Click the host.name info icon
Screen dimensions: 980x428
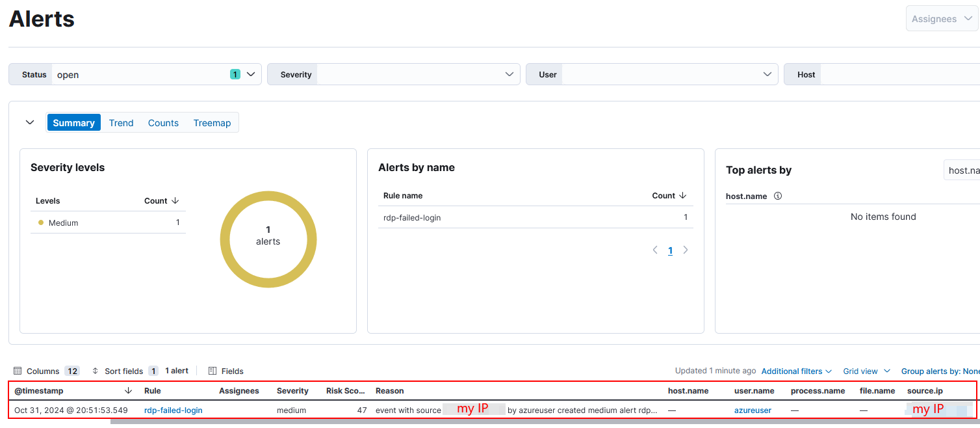(778, 196)
